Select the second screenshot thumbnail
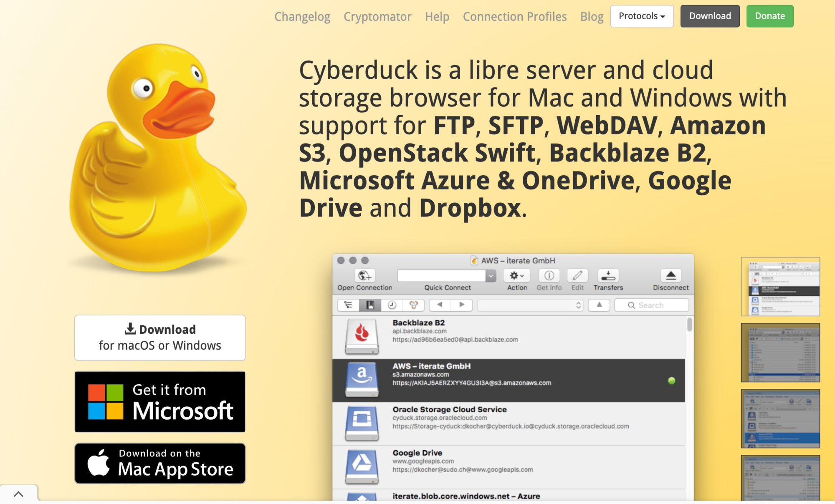The width and height of the screenshot is (835, 504). [780, 353]
